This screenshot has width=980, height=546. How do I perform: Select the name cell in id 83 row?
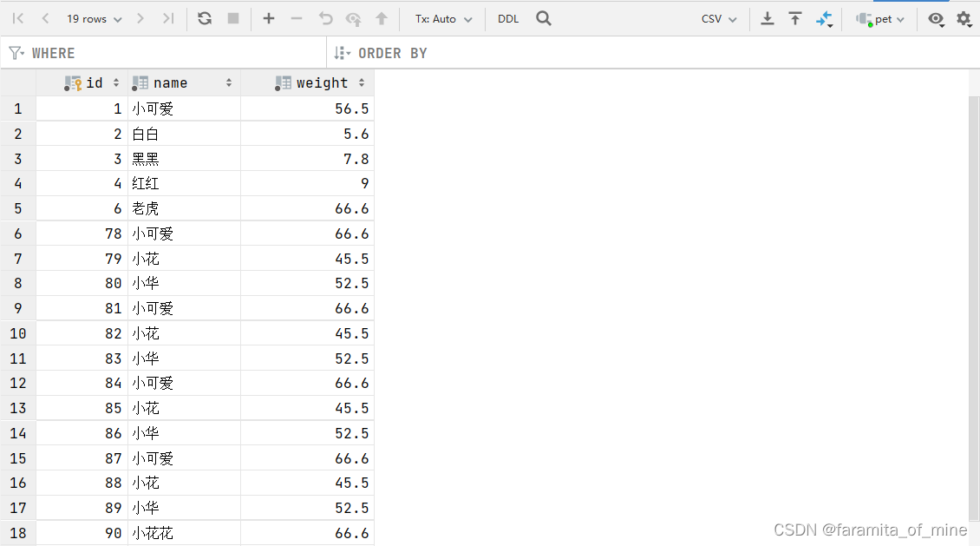[x=185, y=359]
